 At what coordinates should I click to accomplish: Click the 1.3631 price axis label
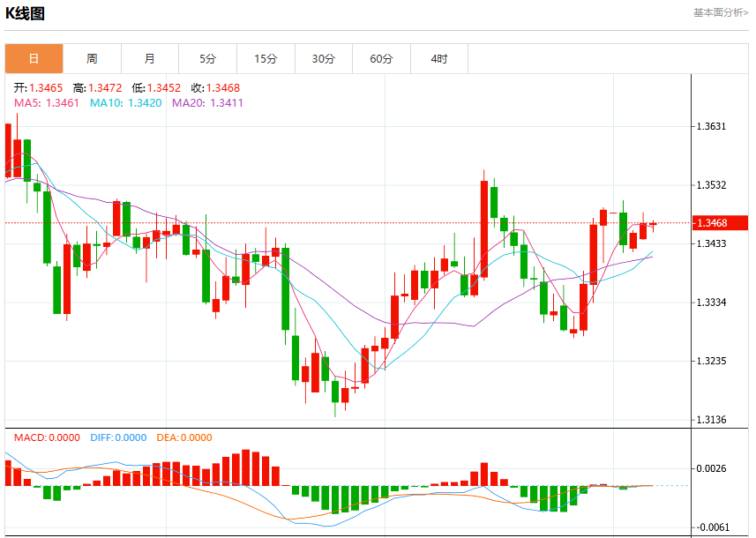pyautogui.click(x=712, y=126)
